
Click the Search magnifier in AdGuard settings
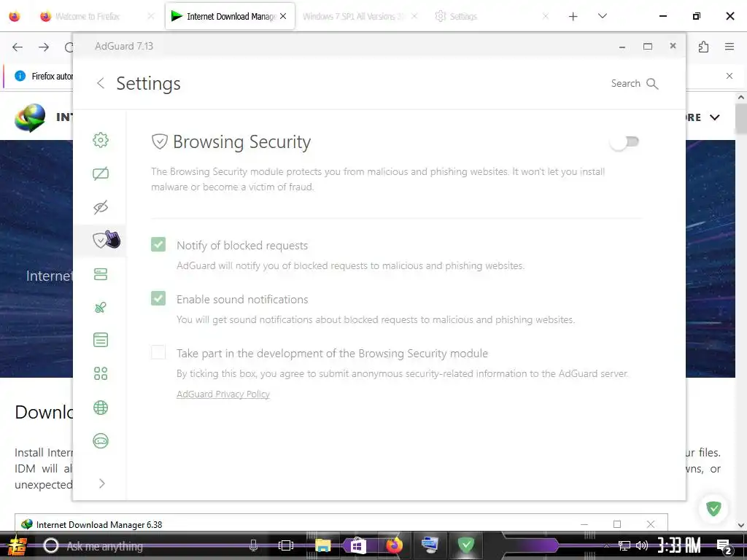point(652,84)
